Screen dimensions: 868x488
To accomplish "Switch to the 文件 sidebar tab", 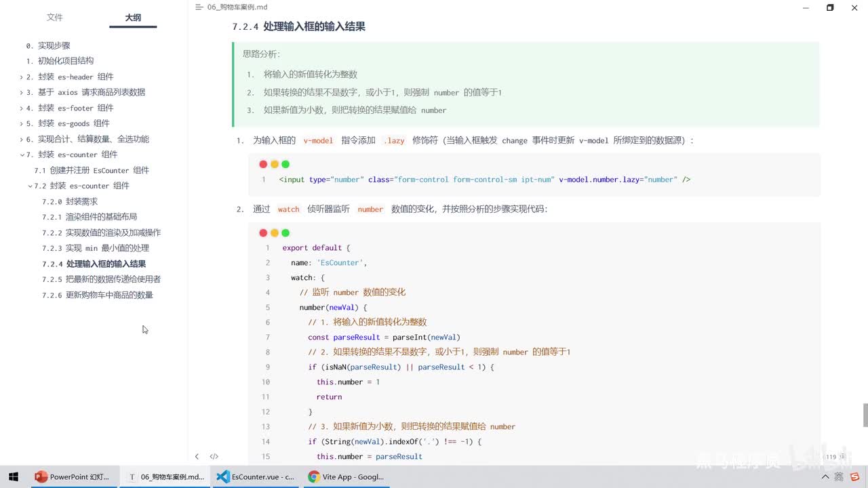I will [54, 18].
